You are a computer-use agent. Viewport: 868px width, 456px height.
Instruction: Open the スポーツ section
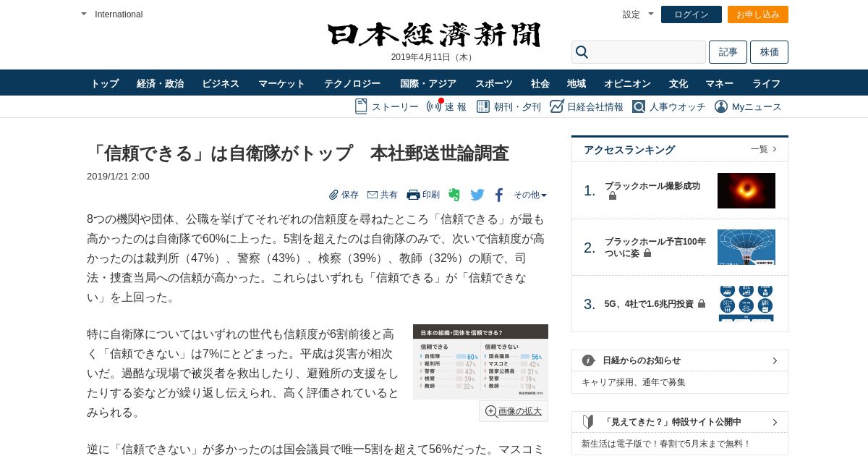tap(494, 83)
